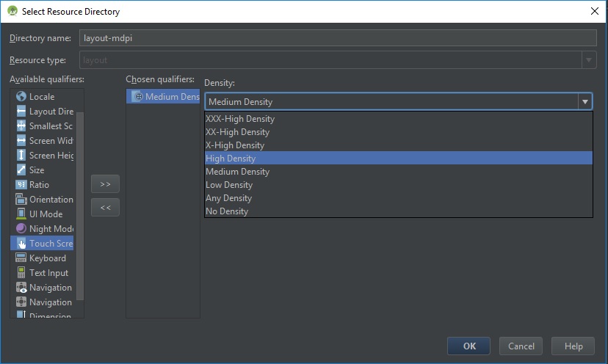Select the UI Mode qualifier

[45, 214]
